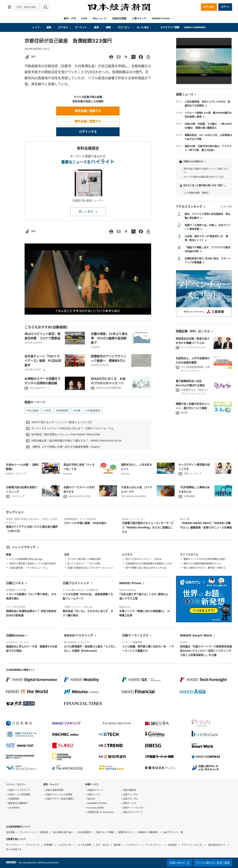Click the search magnifier icon
Screen dimensions: 238x868
click(x=46, y=7)
